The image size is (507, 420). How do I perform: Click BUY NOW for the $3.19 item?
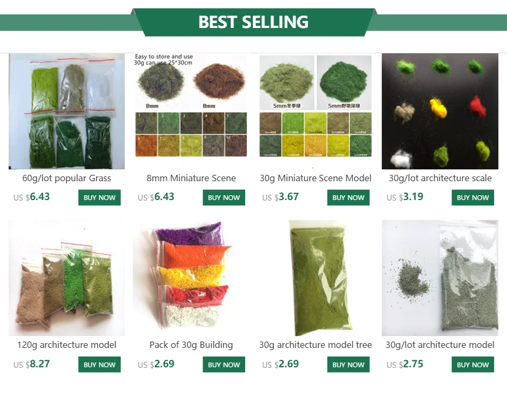pos(473,197)
